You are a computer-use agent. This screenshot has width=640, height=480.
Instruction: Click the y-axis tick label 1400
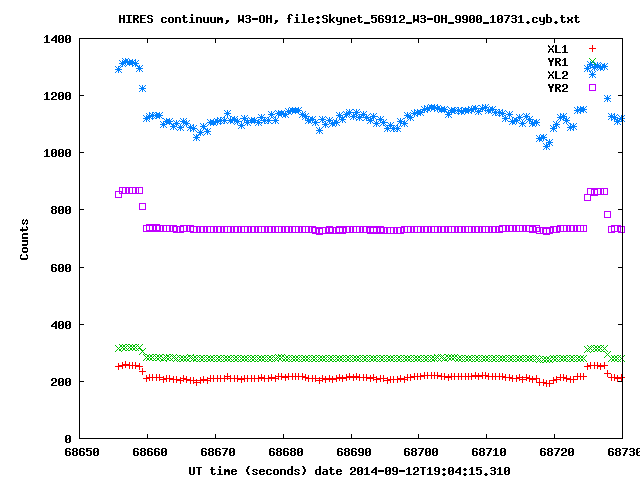[58, 39]
